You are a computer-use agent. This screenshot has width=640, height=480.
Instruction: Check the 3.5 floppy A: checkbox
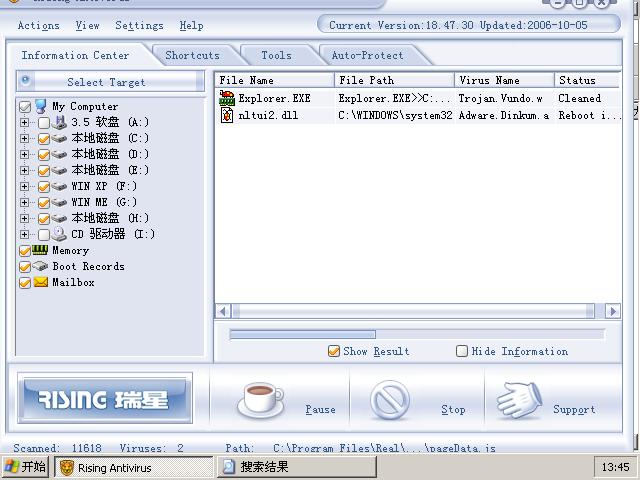coord(44,122)
